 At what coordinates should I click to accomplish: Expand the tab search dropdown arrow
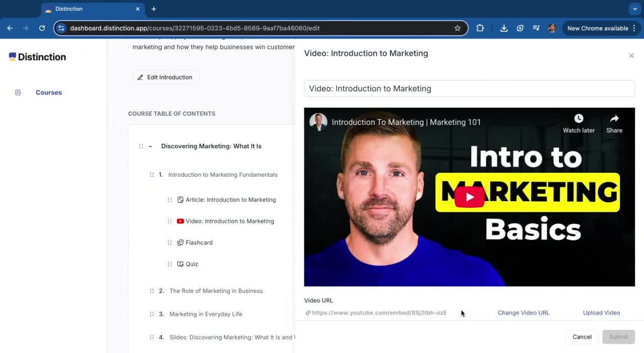coord(634,9)
